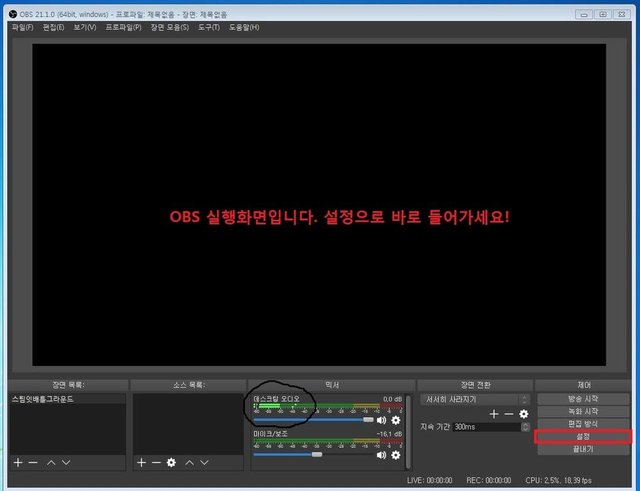Click the 마이크/보조 label
This screenshot has width=640, height=491.
coord(270,433)
